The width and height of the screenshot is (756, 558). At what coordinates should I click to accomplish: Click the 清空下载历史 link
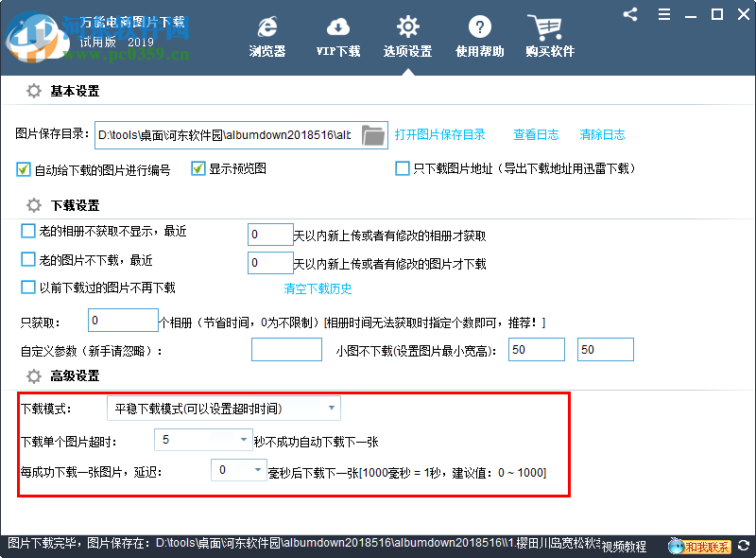pyautogui.click(x=318, y=288)
